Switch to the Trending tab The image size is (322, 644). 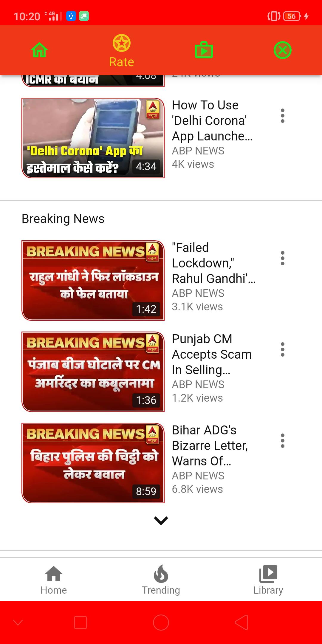click(161, 580)
